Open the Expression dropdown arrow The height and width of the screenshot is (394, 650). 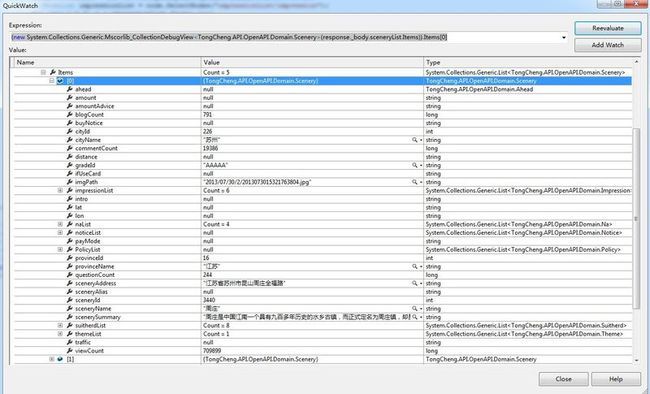tap(564, 37)
